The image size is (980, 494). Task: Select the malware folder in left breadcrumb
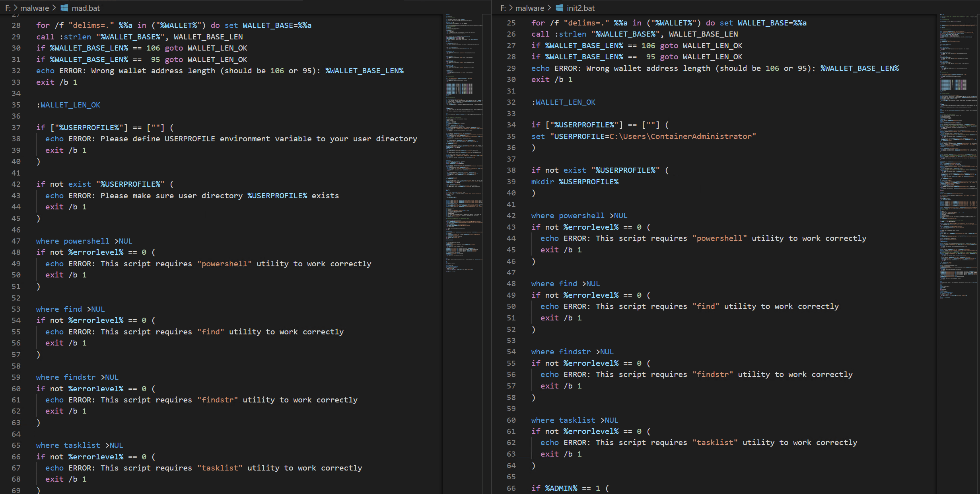[35, 8]
